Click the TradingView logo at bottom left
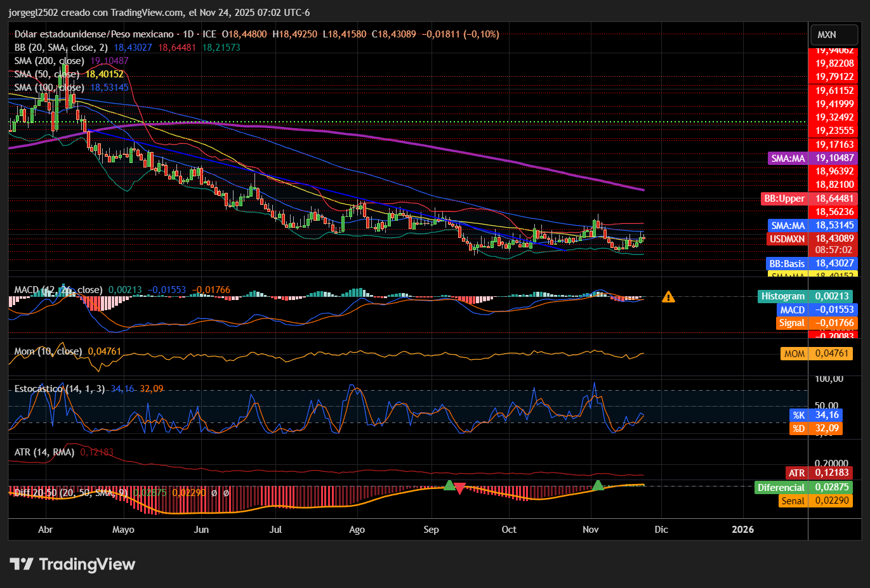 (72, 564)
